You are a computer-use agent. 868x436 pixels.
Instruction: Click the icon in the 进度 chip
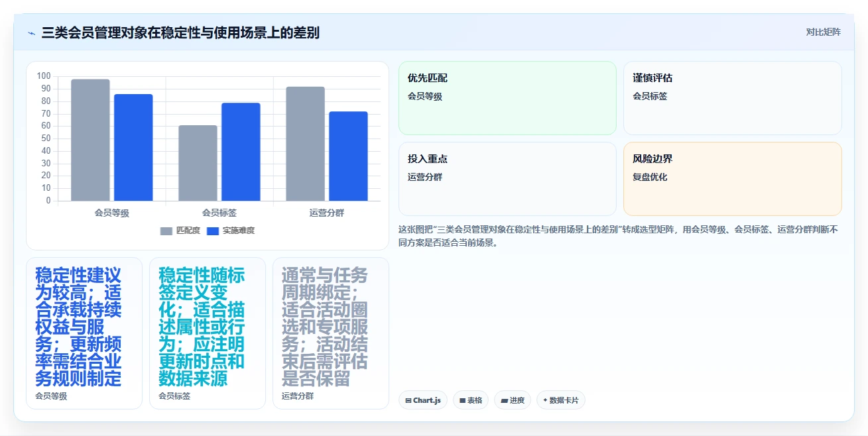(504, 400)
